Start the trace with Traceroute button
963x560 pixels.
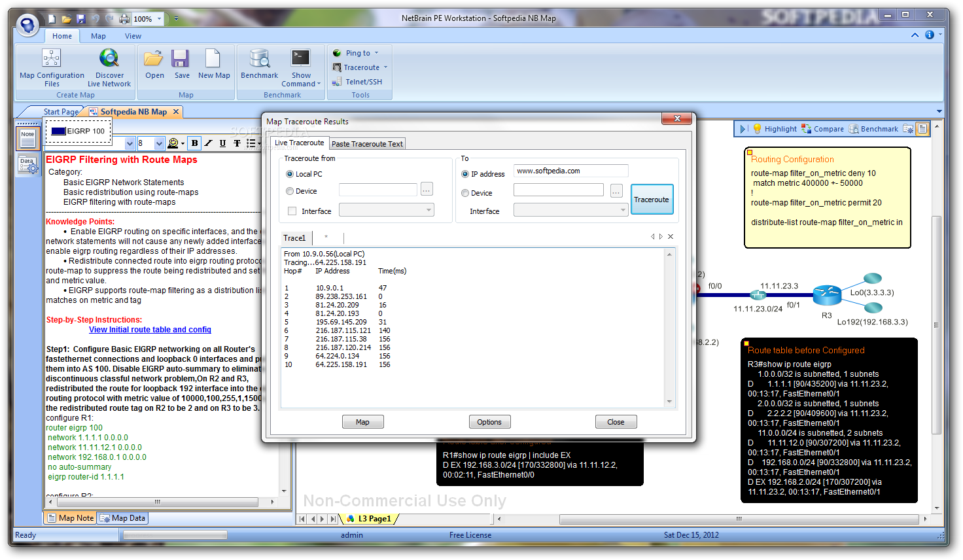click(652, 200)
